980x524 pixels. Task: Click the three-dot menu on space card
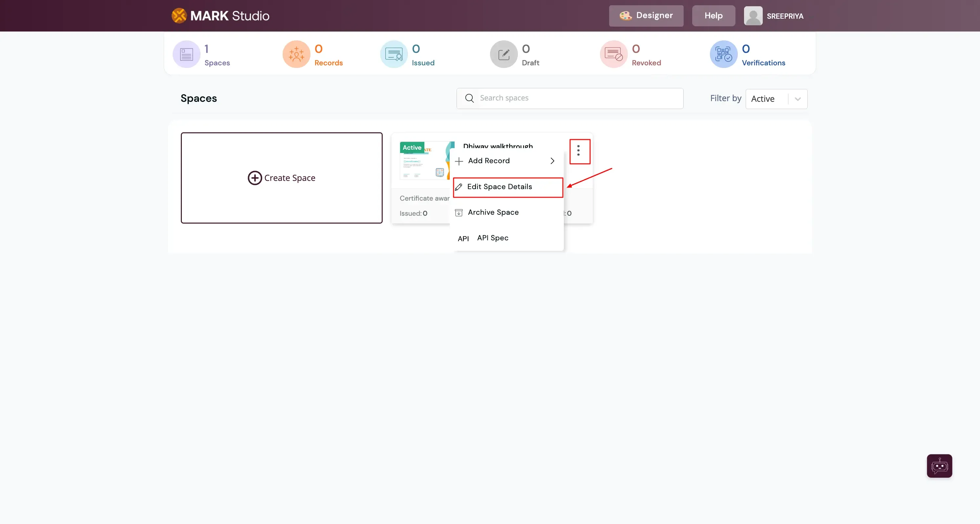[x=579, y=151]
